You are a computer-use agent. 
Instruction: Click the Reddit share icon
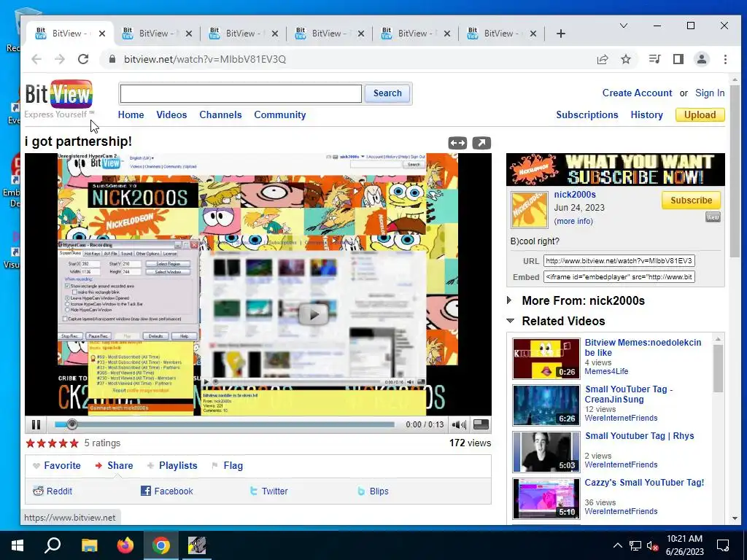[39, 491]
